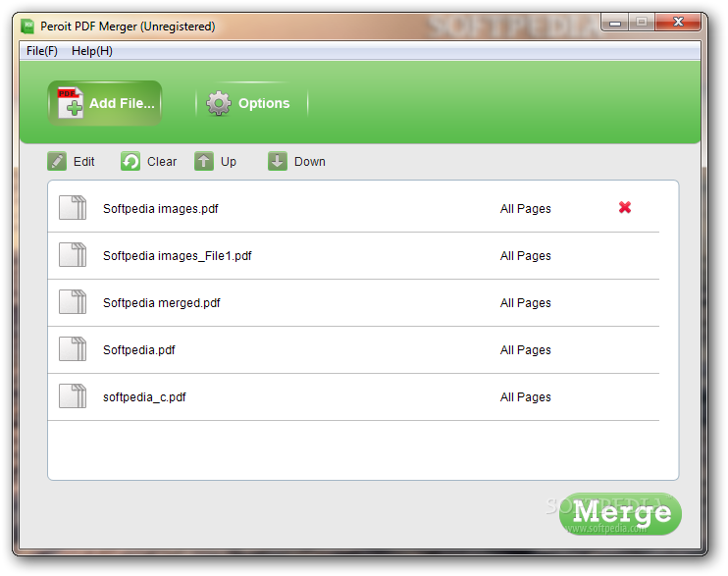
Task: Minimize the Peroit PDF Merger window
Action: click(x=615, y=22)
